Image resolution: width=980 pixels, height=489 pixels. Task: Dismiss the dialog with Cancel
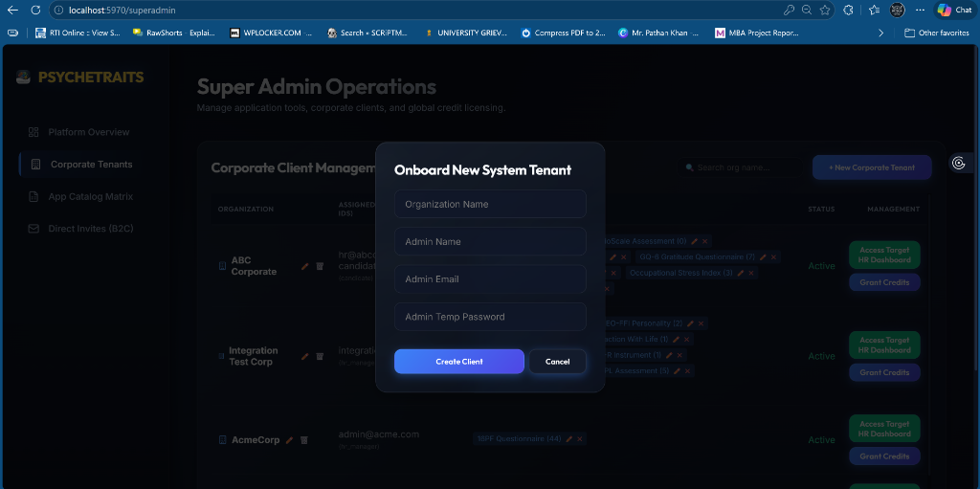tap(558, 362)
